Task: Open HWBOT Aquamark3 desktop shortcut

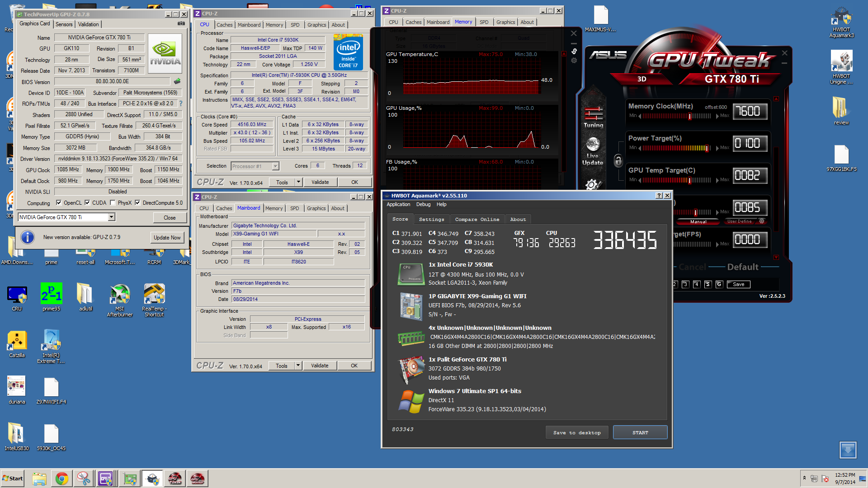Action: [841, 22]
